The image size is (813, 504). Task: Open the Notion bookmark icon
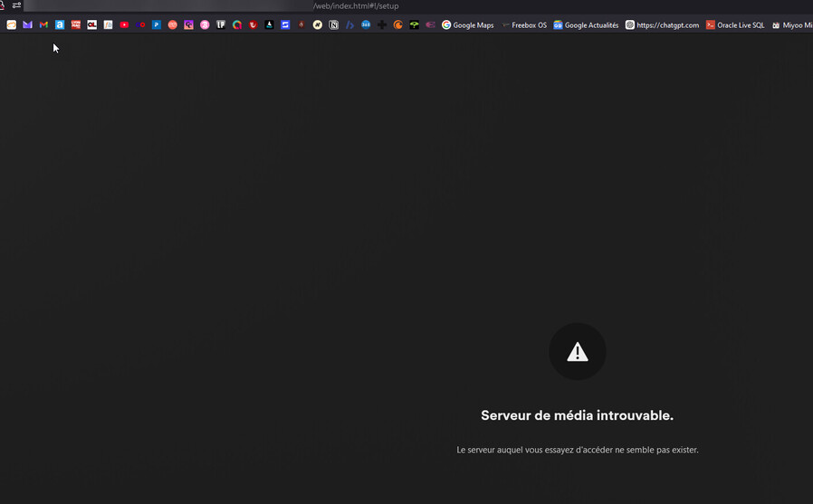333,24
